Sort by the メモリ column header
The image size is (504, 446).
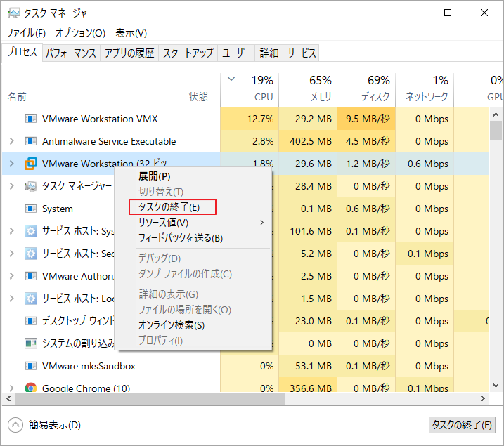308,90
